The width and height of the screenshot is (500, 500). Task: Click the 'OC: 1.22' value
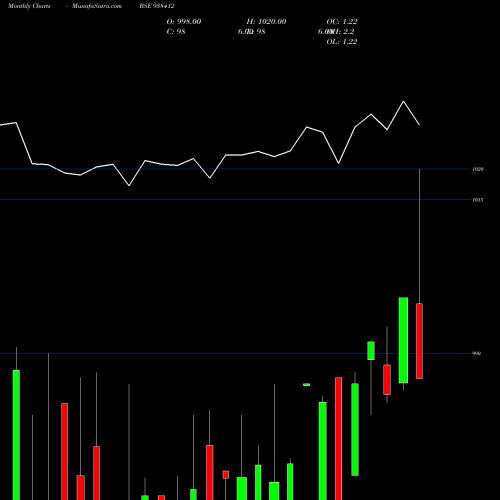[342, 21]
